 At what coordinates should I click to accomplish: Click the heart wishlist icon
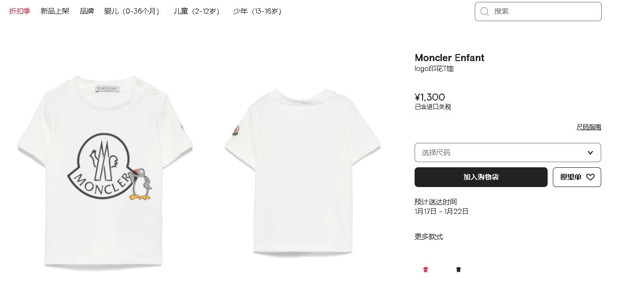click(x=590, y=177)
